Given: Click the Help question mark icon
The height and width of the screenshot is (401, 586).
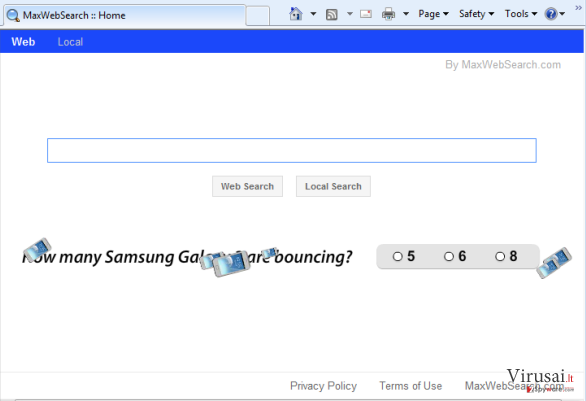Looking at the screenshot, I should pyautogui.click(x=551, y=14).
